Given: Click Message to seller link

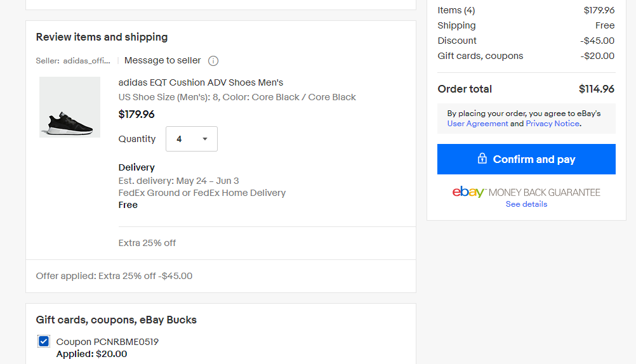Looking at the screenshot, I should pyautogui.click(x=162, y=60).
